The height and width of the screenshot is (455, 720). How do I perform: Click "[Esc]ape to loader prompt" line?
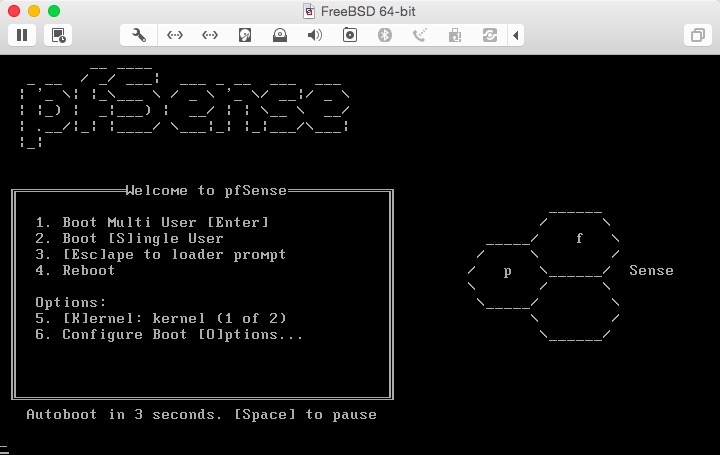[161, 255]
